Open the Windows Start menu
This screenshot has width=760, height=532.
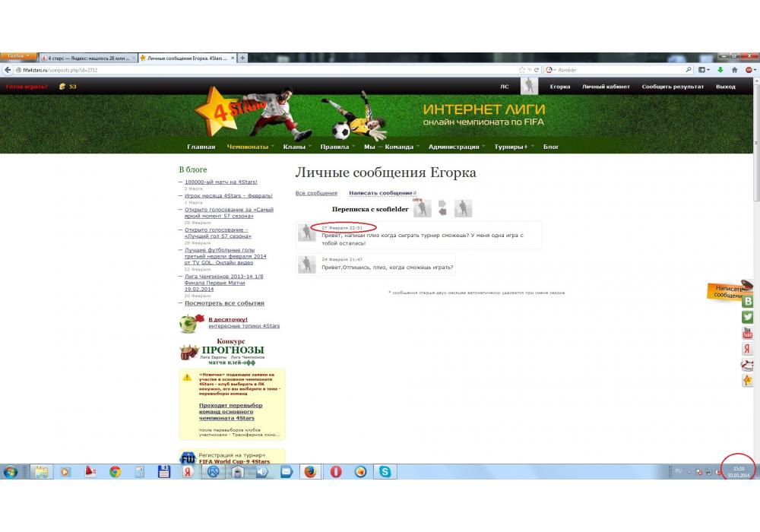tap(11, 472)
